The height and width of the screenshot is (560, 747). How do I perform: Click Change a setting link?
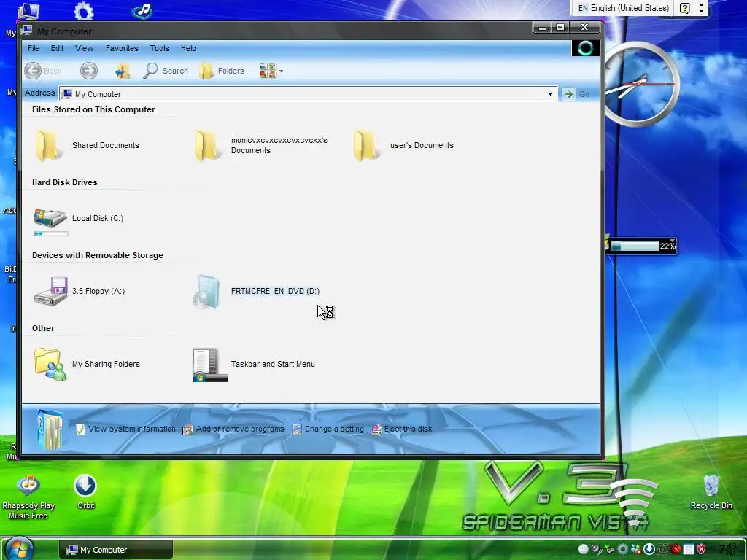click(x=328, y=429)
